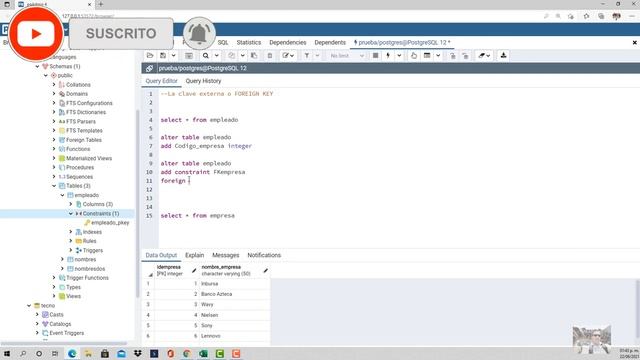Image resolution: width=640 pixels, height=360 pixels.
Task: Expand Indexes node
Action: point(71,232)
